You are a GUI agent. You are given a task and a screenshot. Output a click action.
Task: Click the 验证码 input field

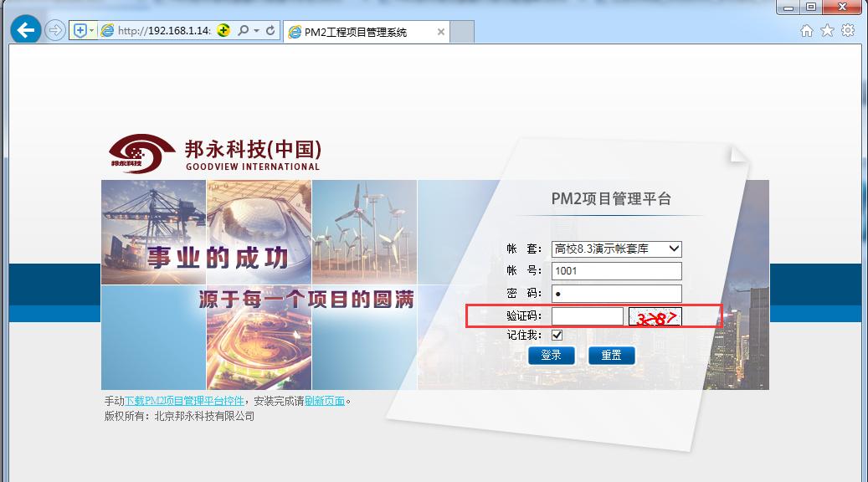point(587,316)
